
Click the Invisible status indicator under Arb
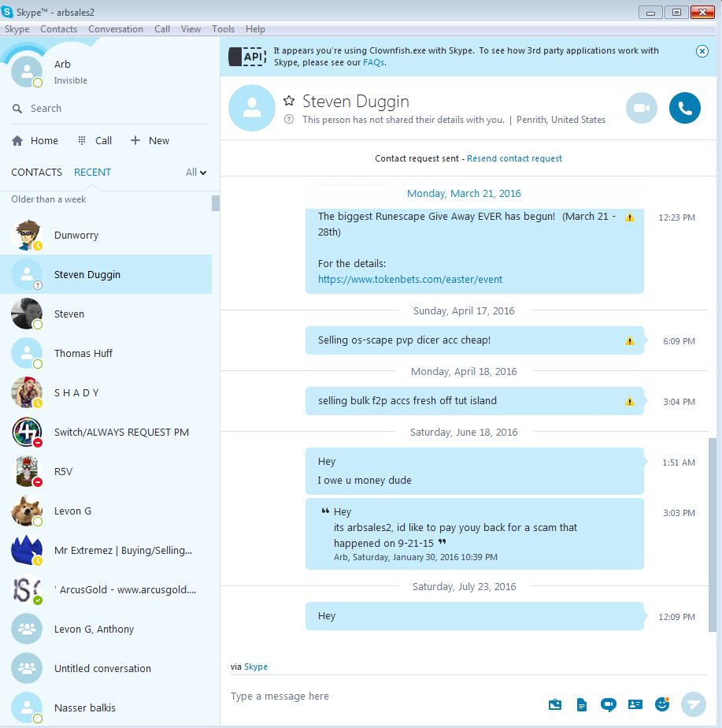point(70,80)
